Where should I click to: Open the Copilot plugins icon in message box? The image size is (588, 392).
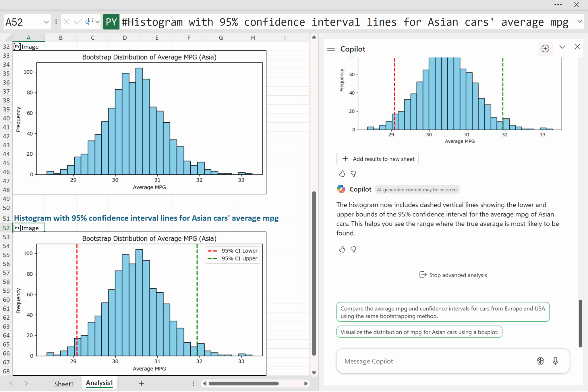540,361
